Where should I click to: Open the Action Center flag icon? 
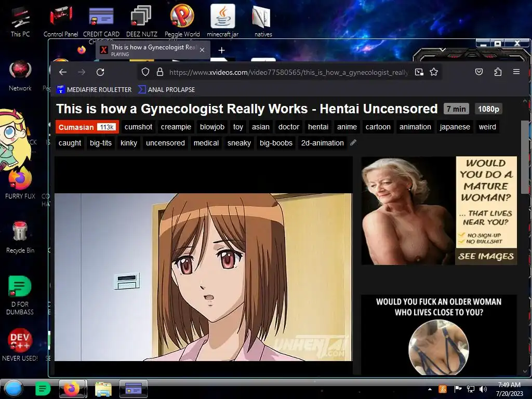coord(458,389)
